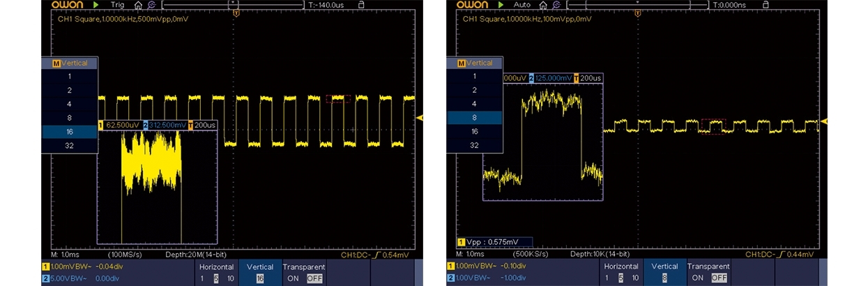
Task: Choose 32 from left Vertical list
Action: point(69,146)
